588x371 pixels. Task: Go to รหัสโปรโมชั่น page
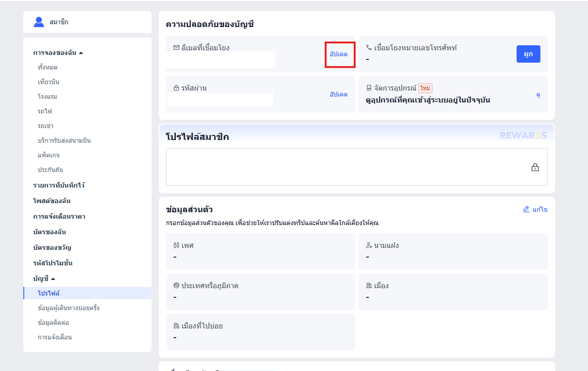point(53,263)
